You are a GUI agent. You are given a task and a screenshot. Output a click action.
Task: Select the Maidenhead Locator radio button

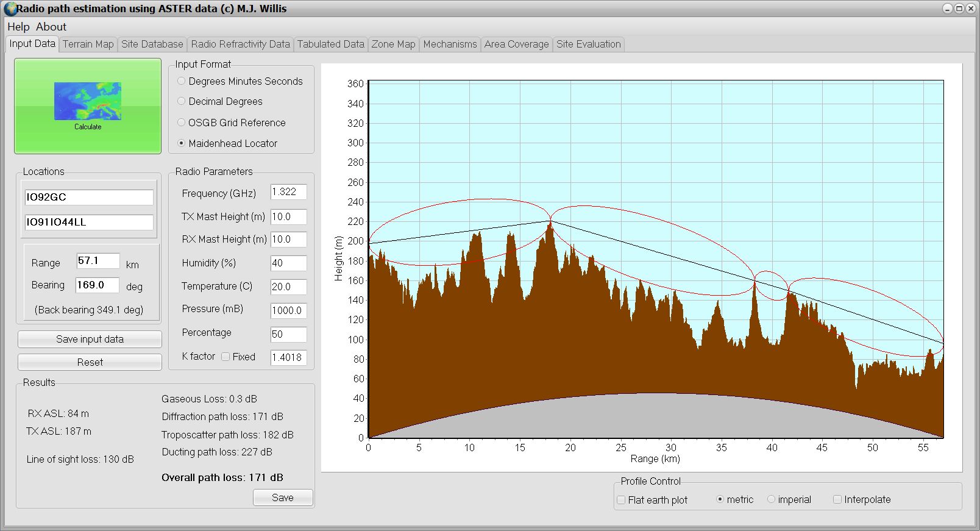point(181,143)
